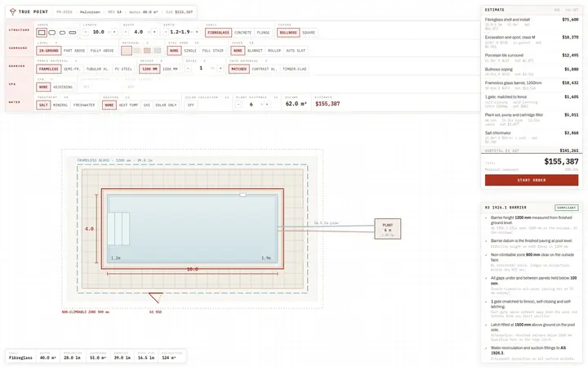Choose Square coping

pyautogui.click(x=309, y=33)
